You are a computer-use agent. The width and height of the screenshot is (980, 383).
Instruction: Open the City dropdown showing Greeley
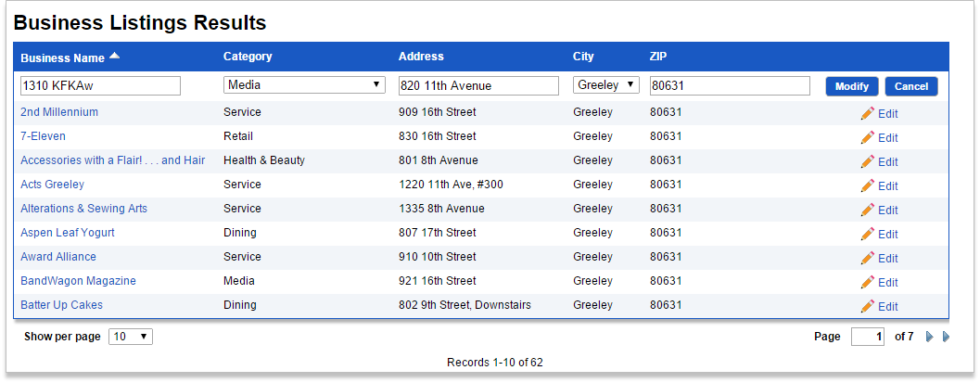[606, 85]
